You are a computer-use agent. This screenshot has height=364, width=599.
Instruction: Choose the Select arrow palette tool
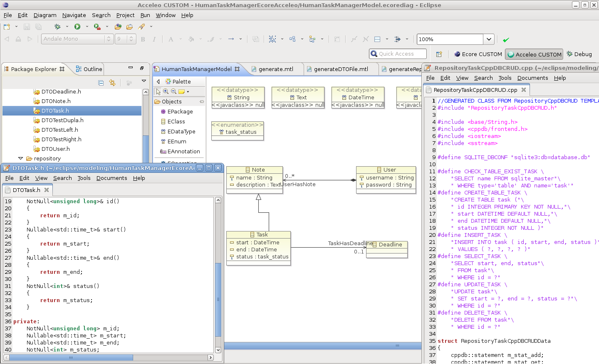point(158,91)
